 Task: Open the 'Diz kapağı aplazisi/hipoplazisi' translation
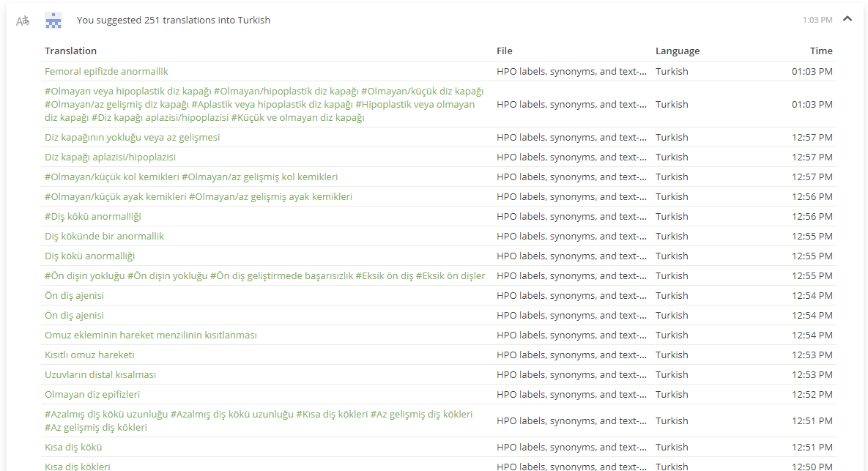click(110, 157)
